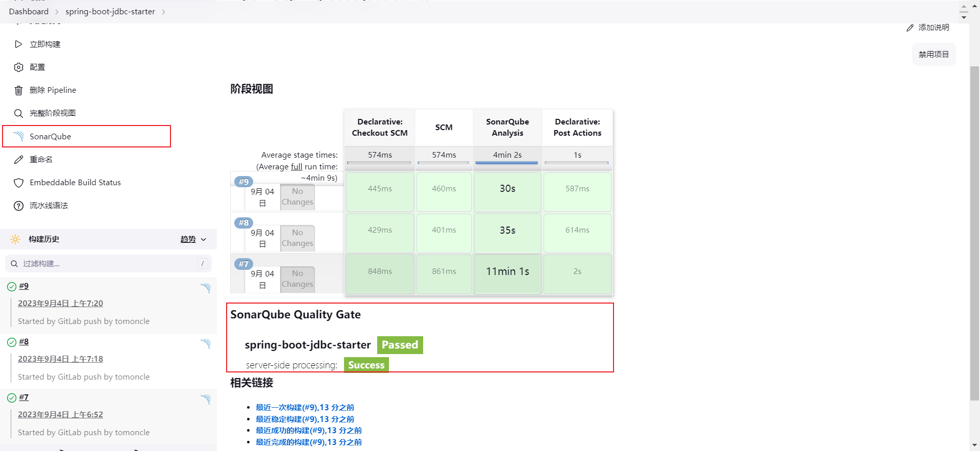
Task: Click the success check icon for build #9
Action: tap(11, 287)
